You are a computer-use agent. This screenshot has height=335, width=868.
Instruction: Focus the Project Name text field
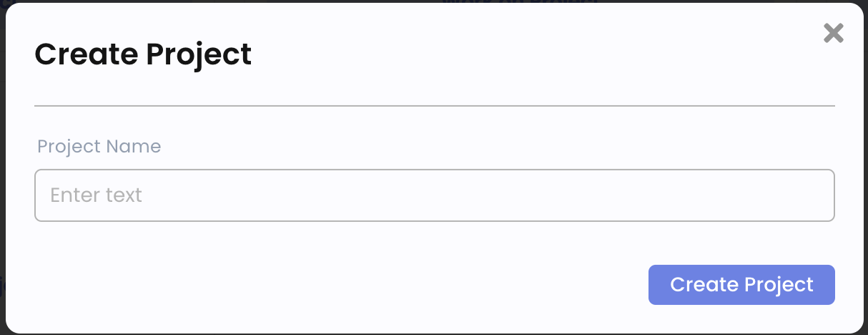tap(434, 195)
